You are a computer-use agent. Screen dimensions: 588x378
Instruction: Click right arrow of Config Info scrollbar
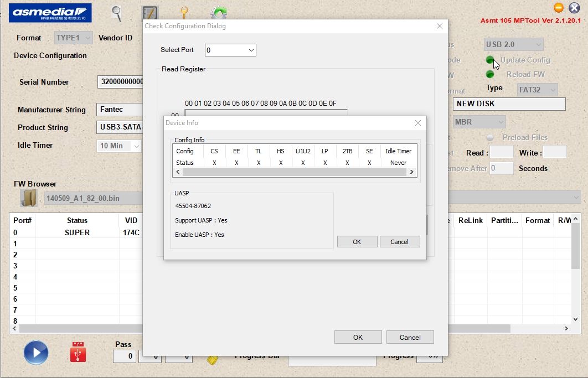[x=412, y=172]
